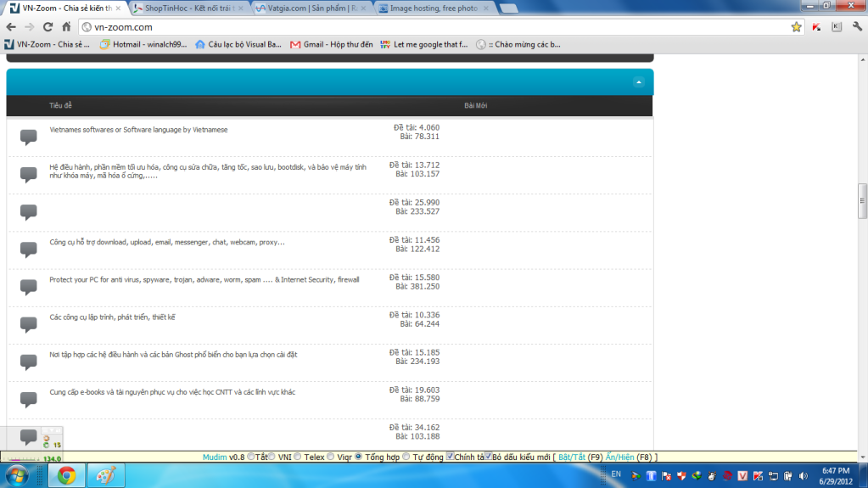Select the VNI input method radio

pyautogui.click(x=272, y=457)
